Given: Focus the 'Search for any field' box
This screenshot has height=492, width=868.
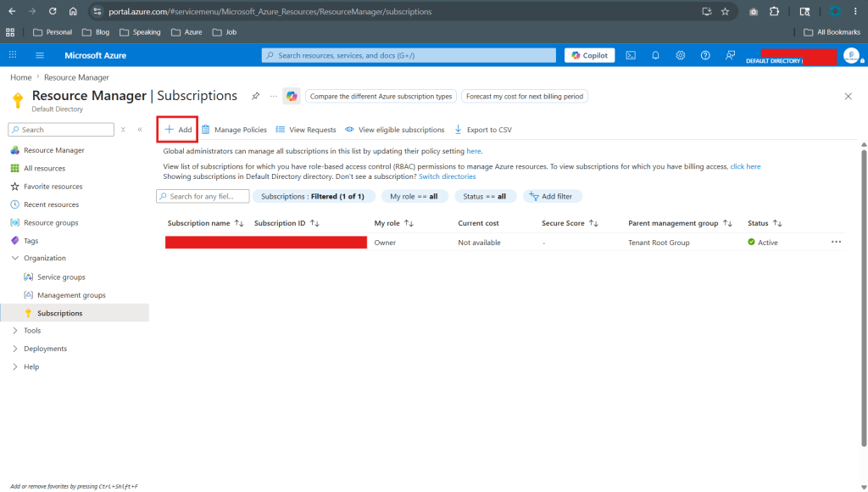Looking at the screenshot, I should point(203,196).
